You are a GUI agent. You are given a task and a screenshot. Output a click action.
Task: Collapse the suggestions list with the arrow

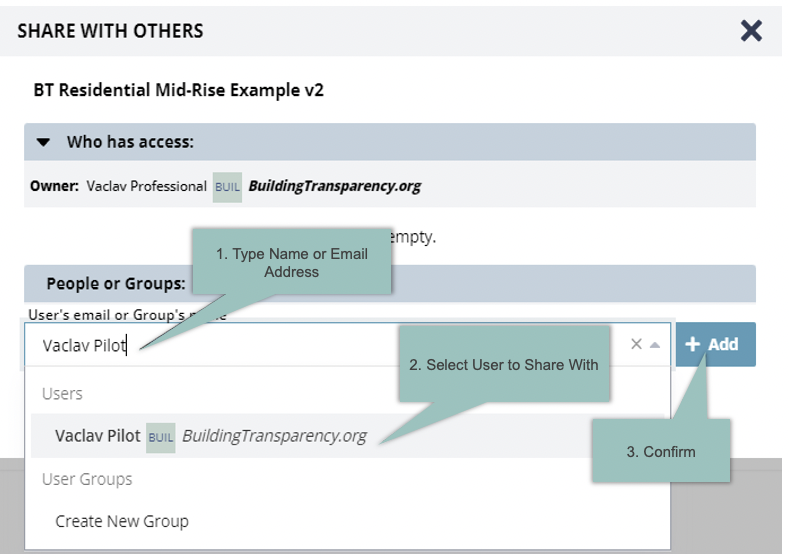[655, 345]
